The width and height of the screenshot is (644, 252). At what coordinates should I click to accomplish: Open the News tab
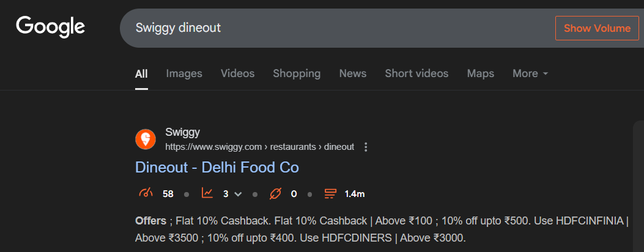pyautogui.click(x=352, y=73)
